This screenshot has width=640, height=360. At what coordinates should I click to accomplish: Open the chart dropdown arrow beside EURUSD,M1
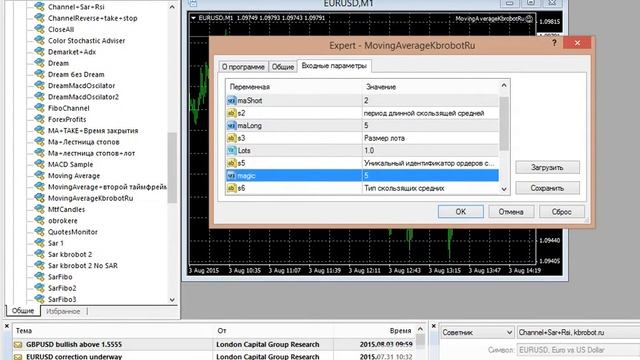pos(193,18)
